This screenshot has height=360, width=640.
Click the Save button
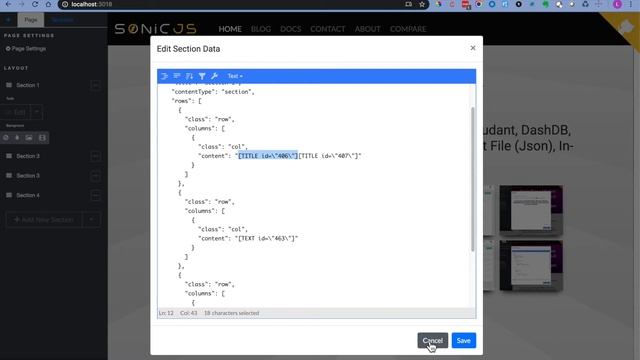click(464, 340)
